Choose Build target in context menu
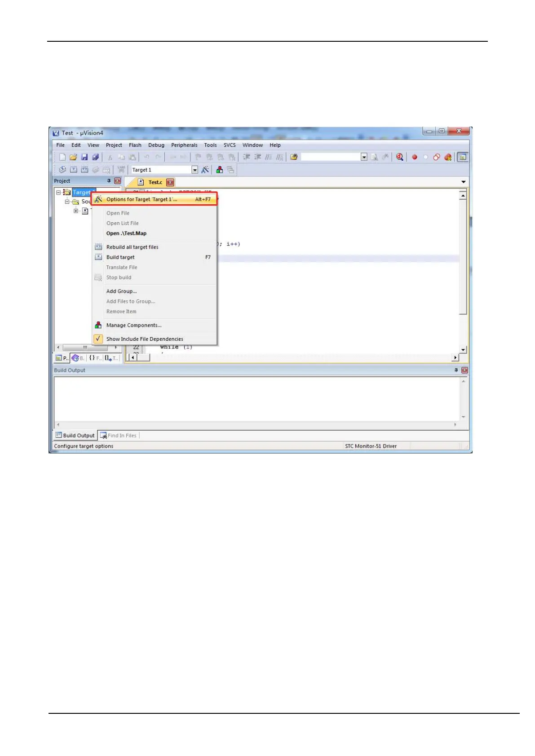 tap(154, 257)
